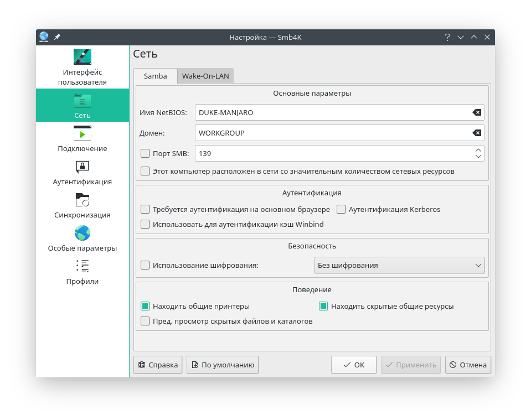
Task: Open the Интерфейс пользователя settings page
Action: [83, 68]
